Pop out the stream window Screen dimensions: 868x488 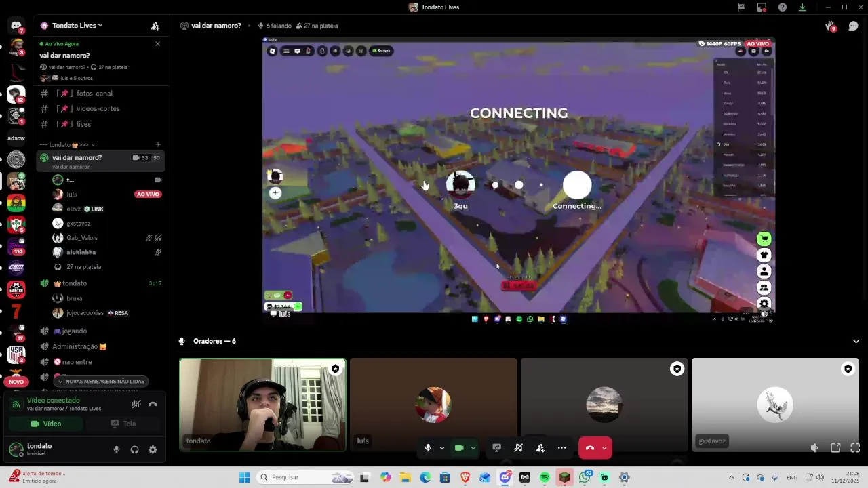(x=835, y=448)
